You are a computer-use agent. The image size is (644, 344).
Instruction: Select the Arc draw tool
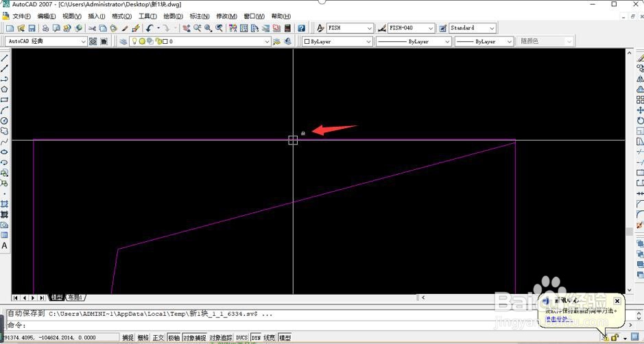pyautogui.click(x=5, y=110)
